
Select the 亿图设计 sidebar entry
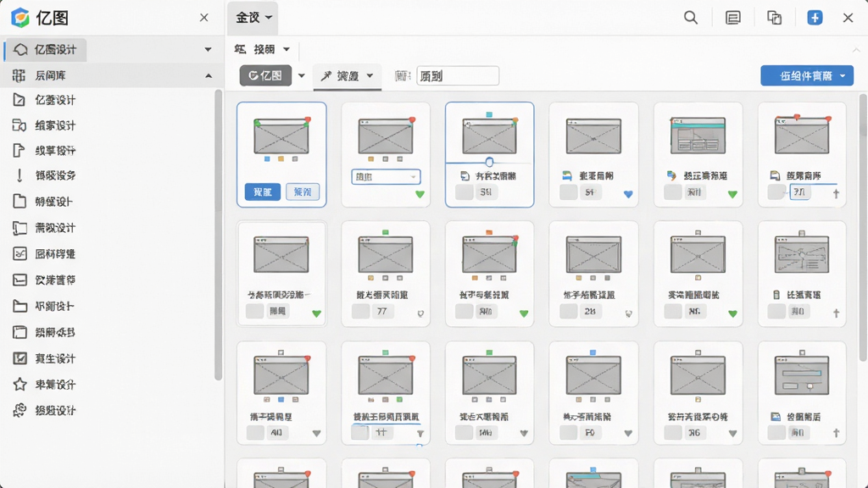(x=46, y=50)
